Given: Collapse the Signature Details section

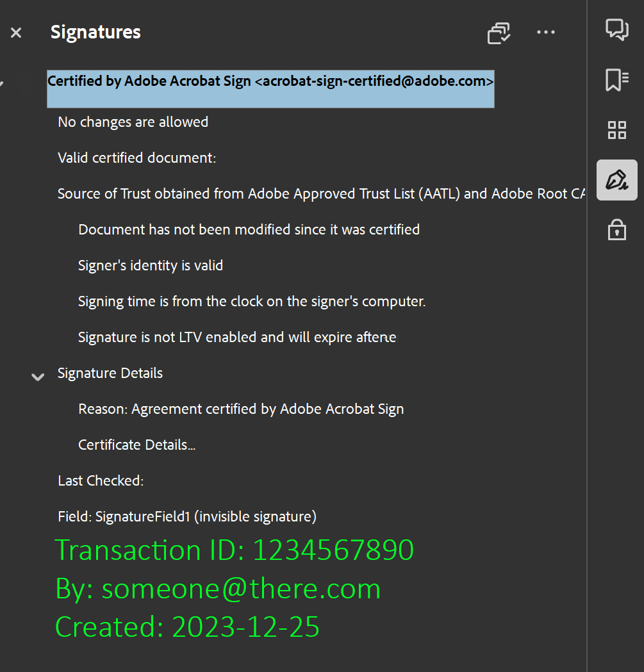Looking at the screenshot, I should coord(37,377).
